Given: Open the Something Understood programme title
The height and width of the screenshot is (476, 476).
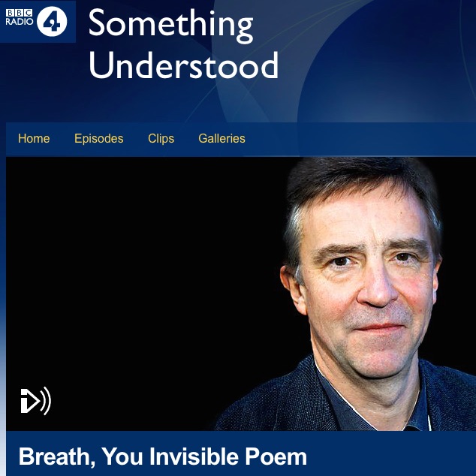Looking at the screenshot, I should click(183, 44).
